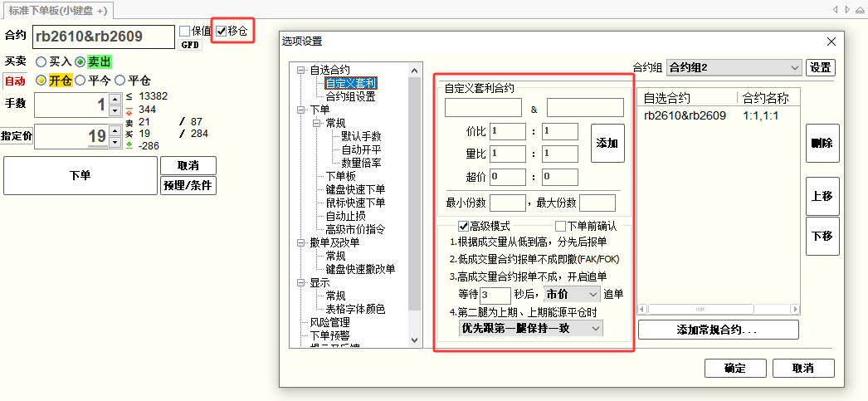Image resolution: width=868 pixels, height=401 pixels.
Task: Confirm with the 确定 button
Action: (x=735, y=369)
